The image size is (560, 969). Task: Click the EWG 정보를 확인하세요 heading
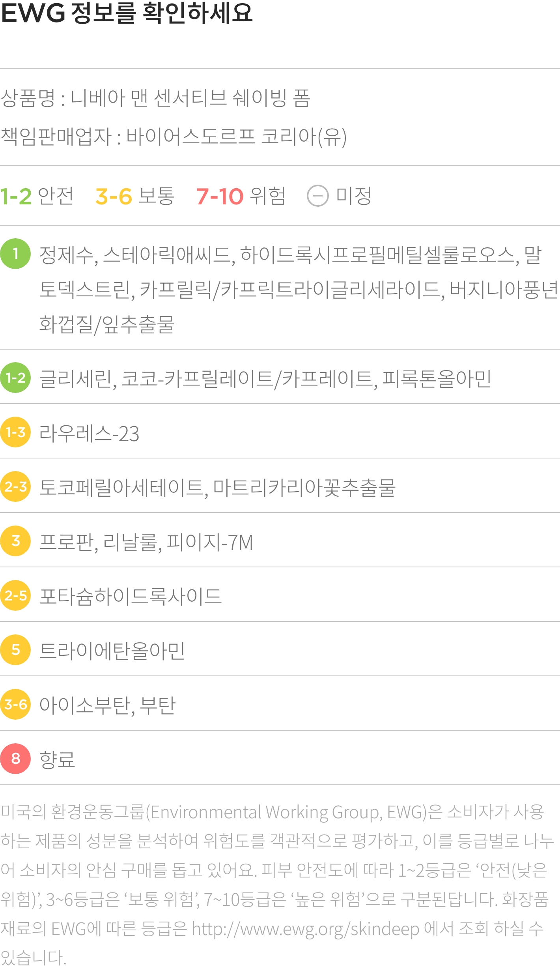[x=127, y=13]
